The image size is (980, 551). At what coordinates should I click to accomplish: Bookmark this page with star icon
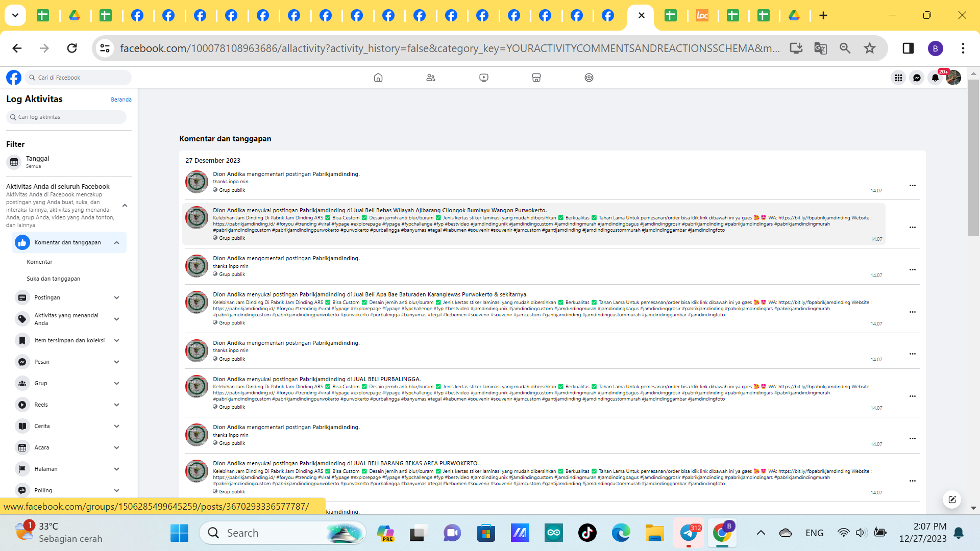tap(869, 48)
